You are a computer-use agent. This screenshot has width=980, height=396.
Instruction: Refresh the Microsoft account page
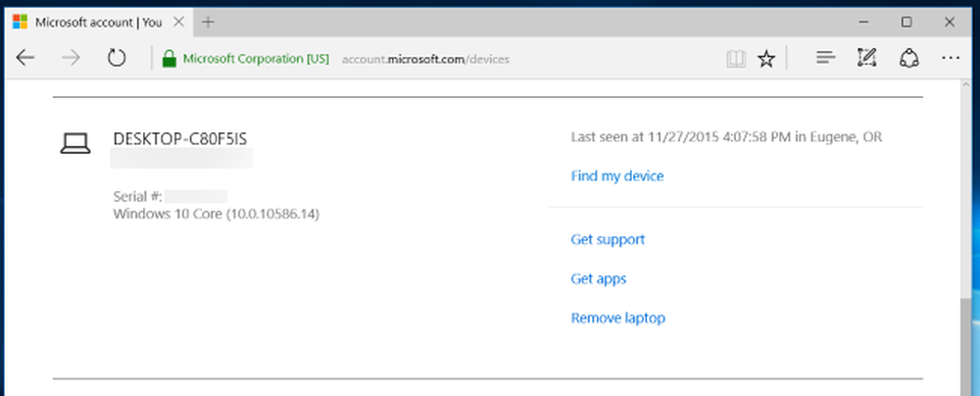117,59
